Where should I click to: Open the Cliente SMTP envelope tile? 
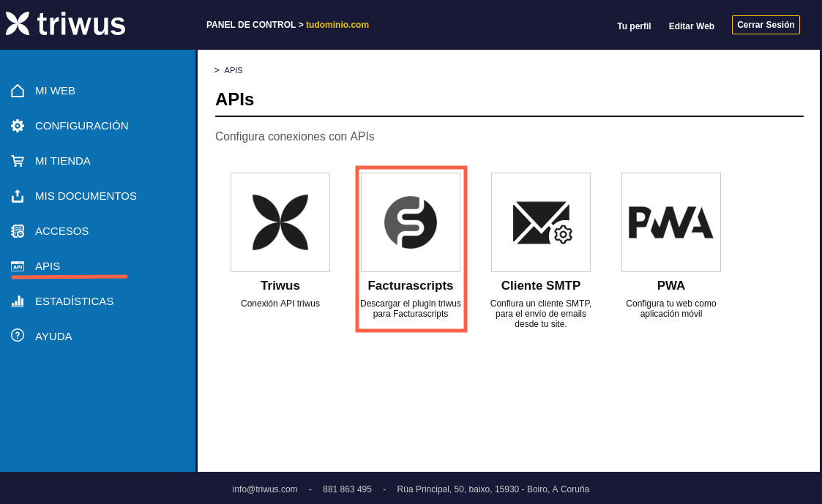[541, 222]
